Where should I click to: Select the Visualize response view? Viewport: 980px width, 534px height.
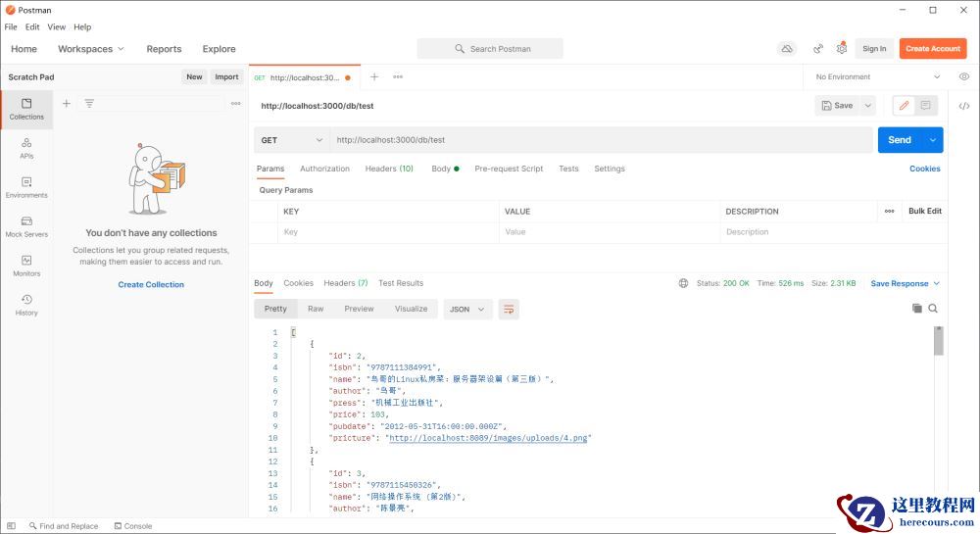coord(412,309)
